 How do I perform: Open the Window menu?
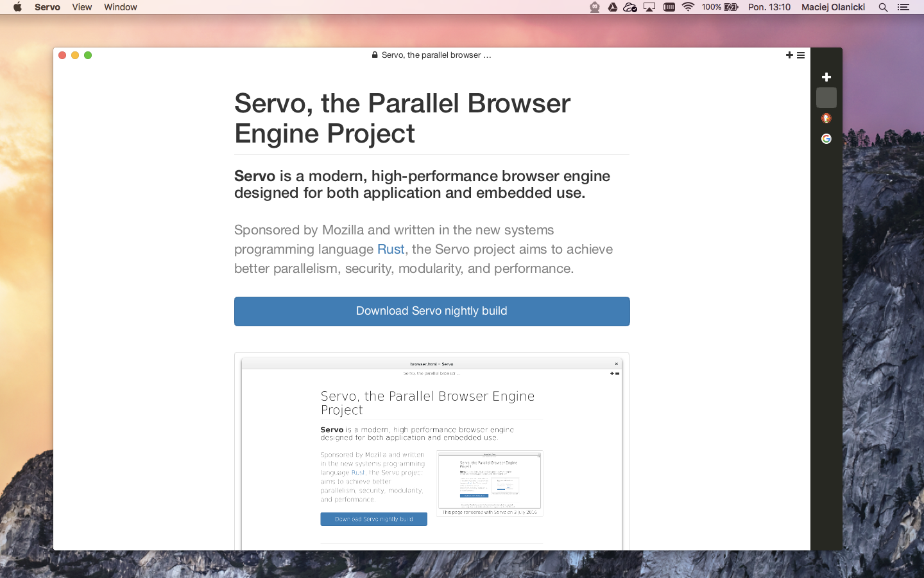[121, 7]
